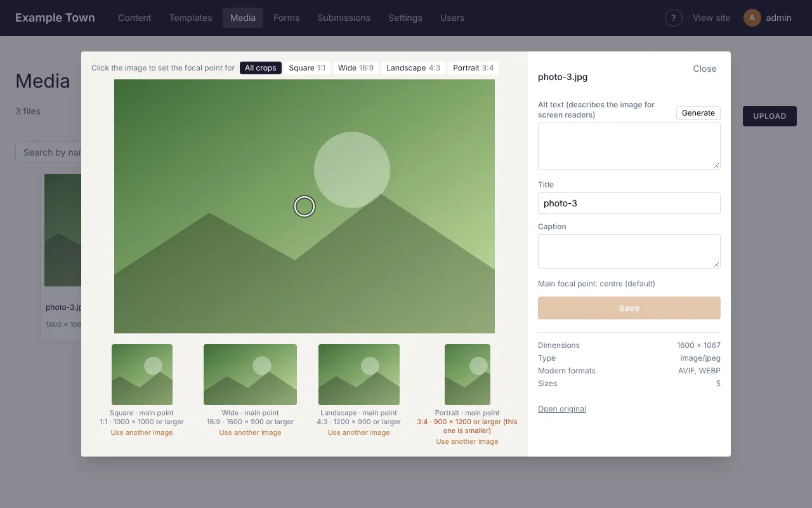Use another image for Portrait crop
The image size is (812, 508).
click(468, 441)
